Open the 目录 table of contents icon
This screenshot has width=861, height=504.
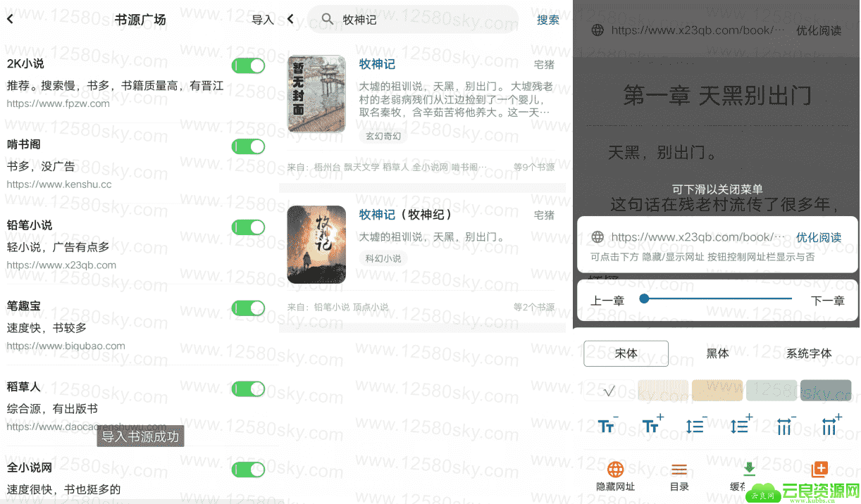[679, 470]
